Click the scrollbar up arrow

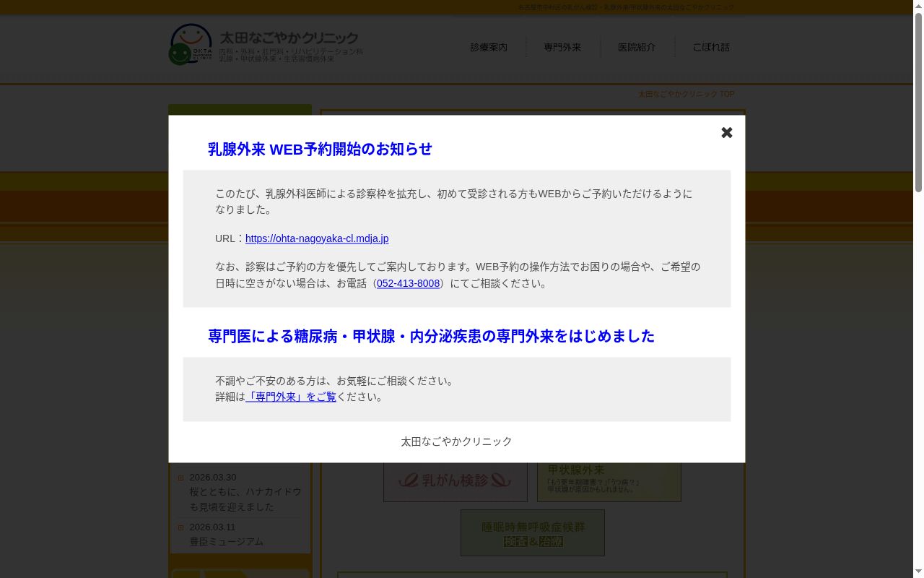[919, 6]
